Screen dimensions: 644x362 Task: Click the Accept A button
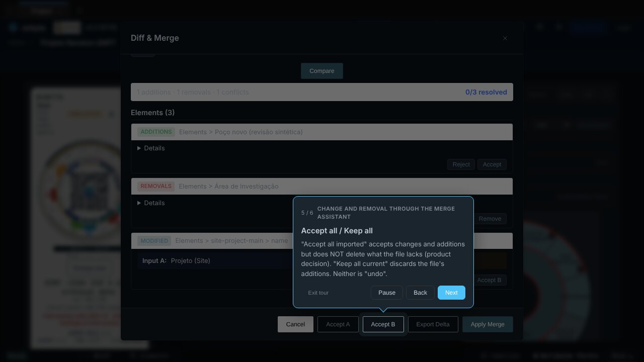[338, 324]
